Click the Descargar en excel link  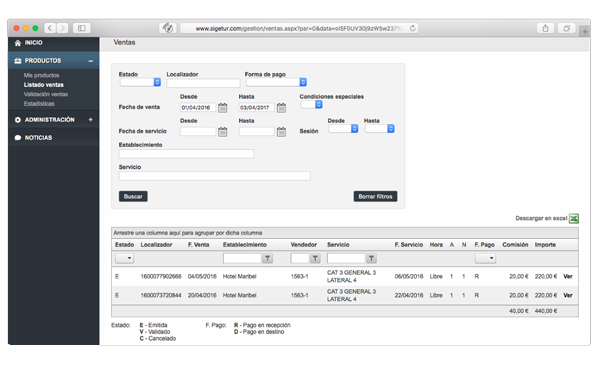pos(541,218)
